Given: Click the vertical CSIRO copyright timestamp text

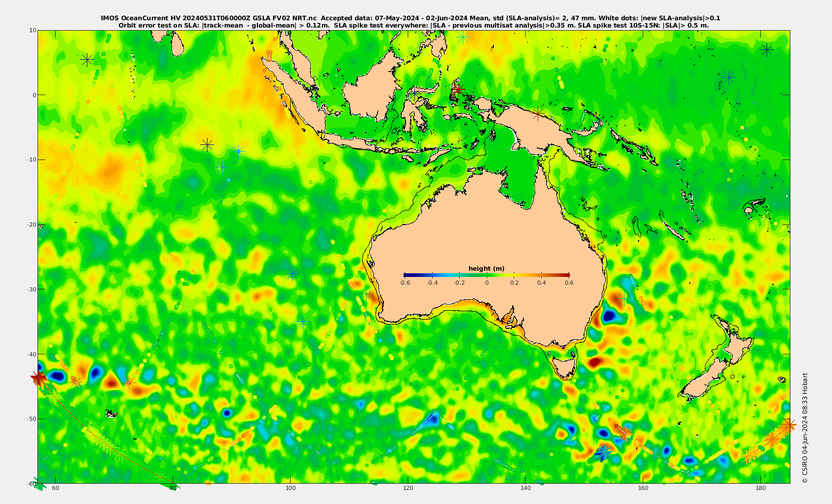Looking at the screenshot, I should click(x=805, y=428).
